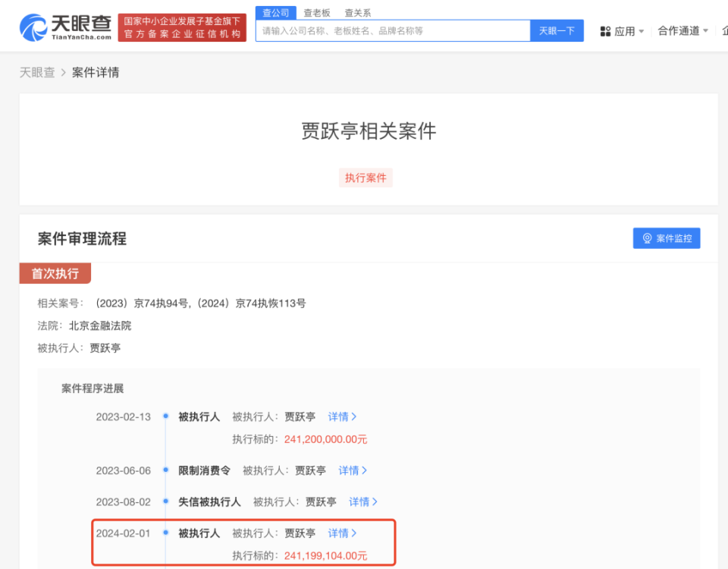Expand the 应用 dropdown
Image resolution: width=728 pixels, height=569 pixels.
(622, 31)
